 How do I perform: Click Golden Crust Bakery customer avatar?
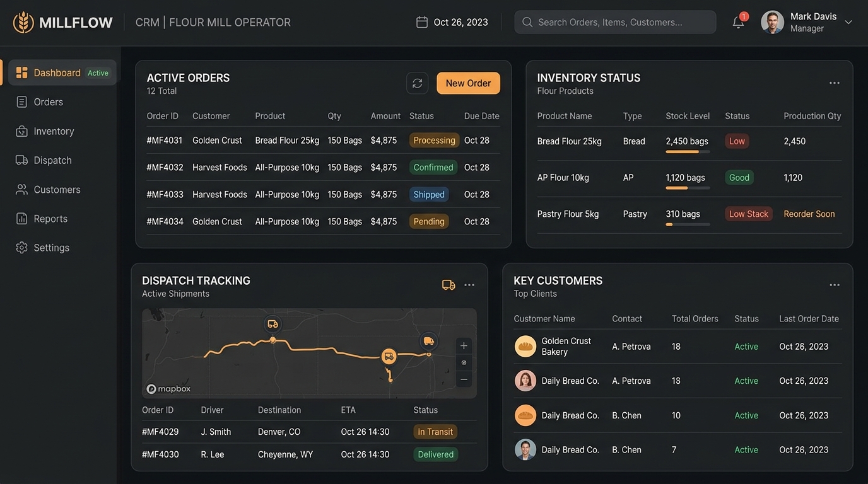point(525,346)
